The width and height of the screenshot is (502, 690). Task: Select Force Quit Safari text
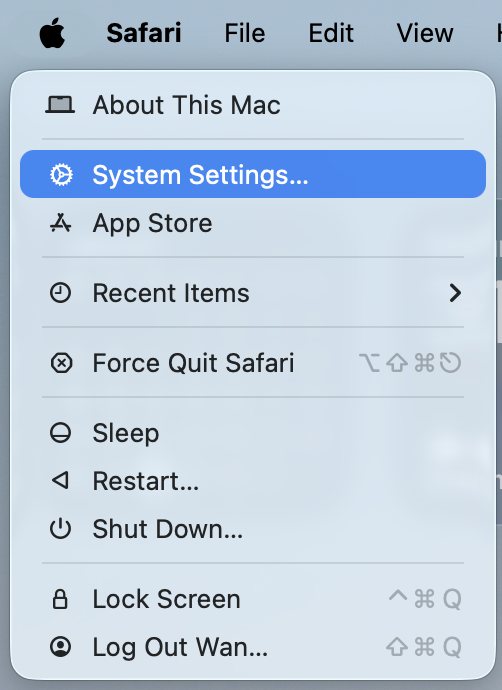point(193,363)
